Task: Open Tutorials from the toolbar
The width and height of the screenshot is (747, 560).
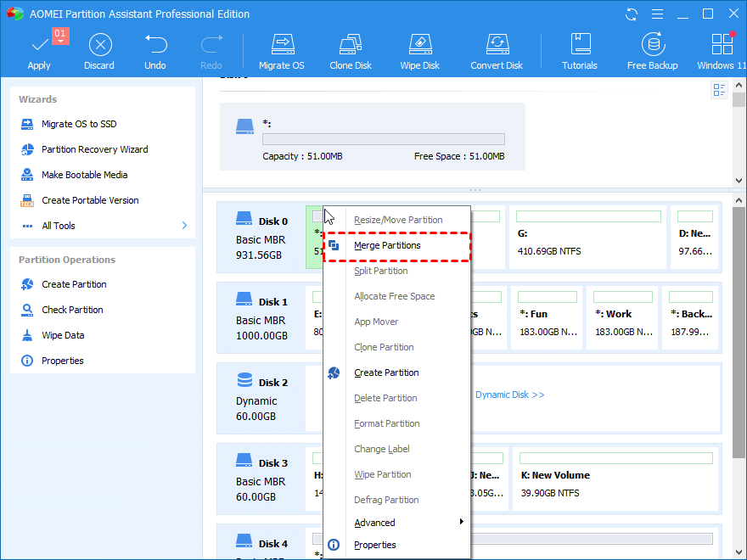Action: tap(580, 47)
